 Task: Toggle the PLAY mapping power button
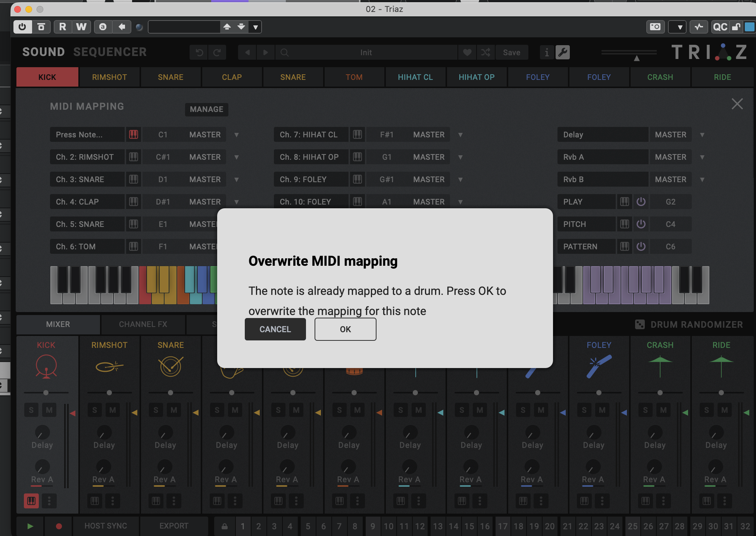[641, 202]
